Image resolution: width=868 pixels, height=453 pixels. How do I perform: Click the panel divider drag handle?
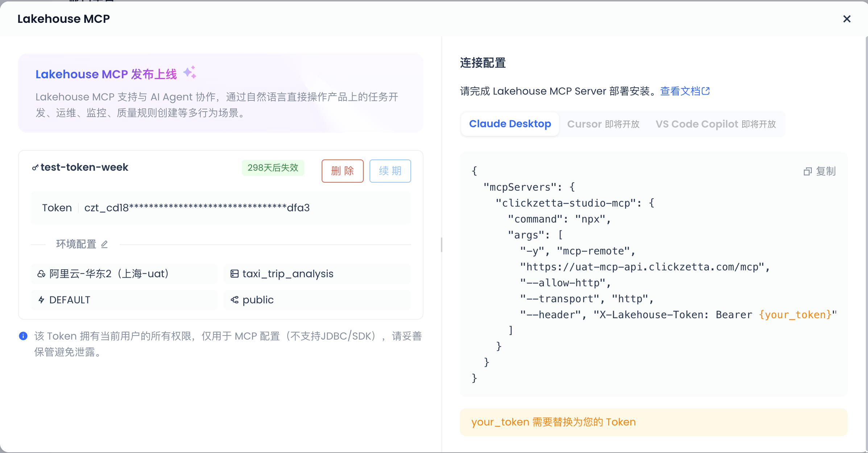point(441,245)
